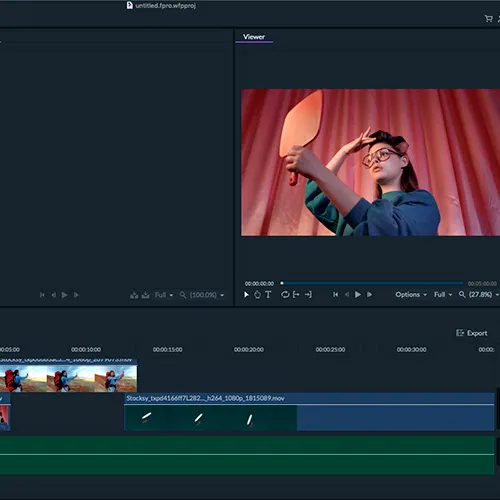This screenshot has width=500, height=500.
Task: Open Trimmer zoom (100.0%) dropdown
Action: pos(207,295)
